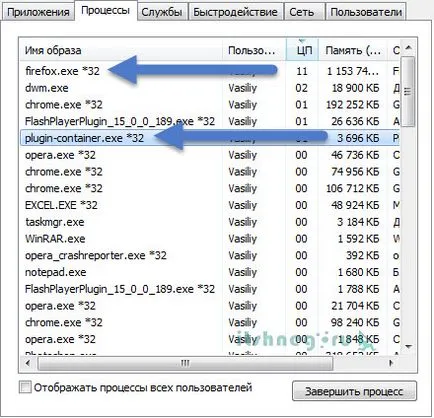Select the plugin-container.exe *32 process
Screen dimensions: 434x418
pyautogui.click(x=210, y=138)
